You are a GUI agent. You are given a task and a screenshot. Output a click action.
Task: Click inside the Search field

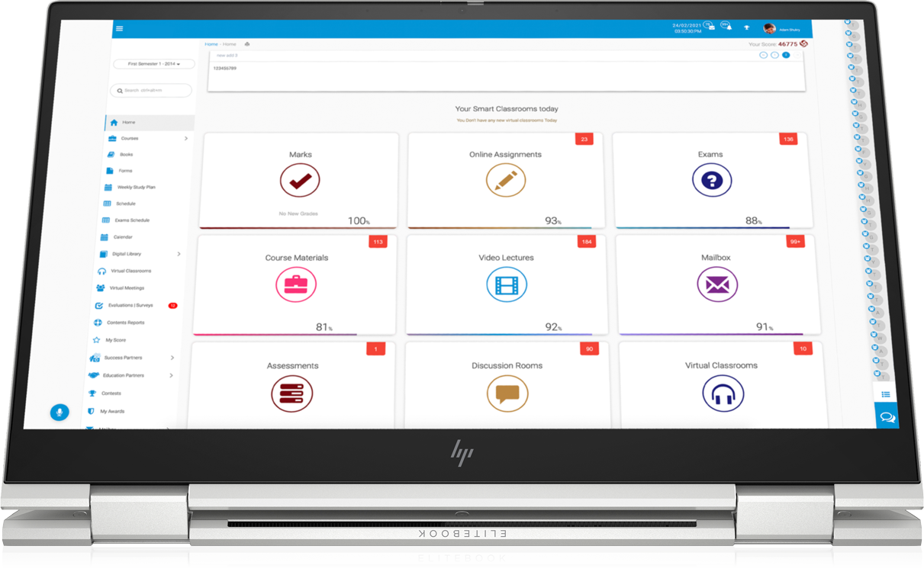point(151,91)
